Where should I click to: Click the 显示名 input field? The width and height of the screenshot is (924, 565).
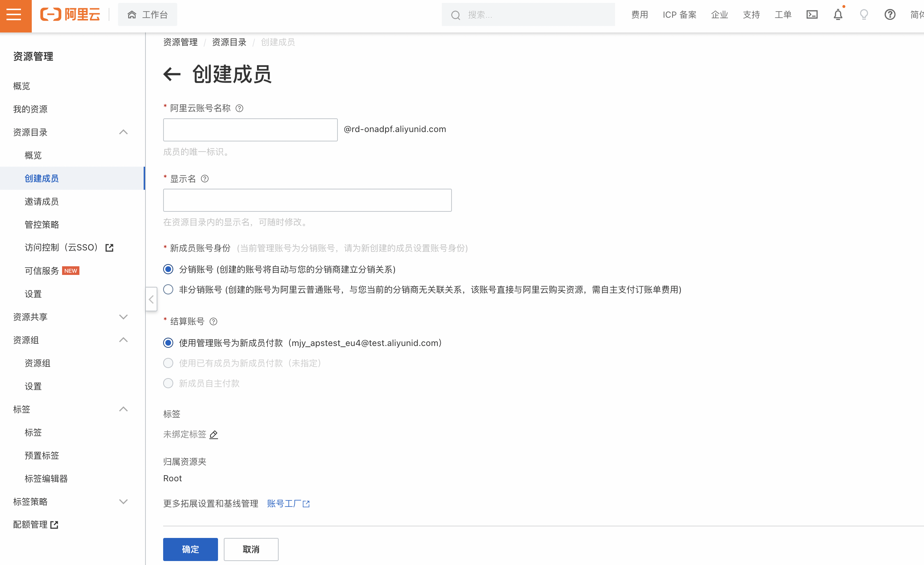(x=307, y=200)
